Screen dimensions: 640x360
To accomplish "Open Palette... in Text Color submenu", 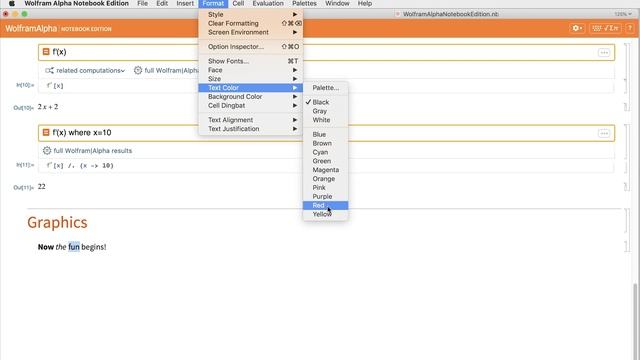I will (325, 88).
